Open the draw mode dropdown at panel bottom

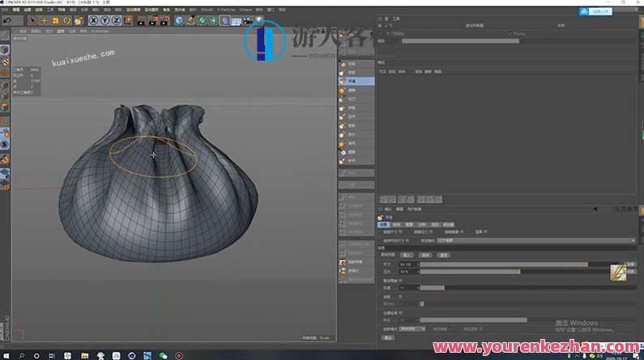[411, 329]
